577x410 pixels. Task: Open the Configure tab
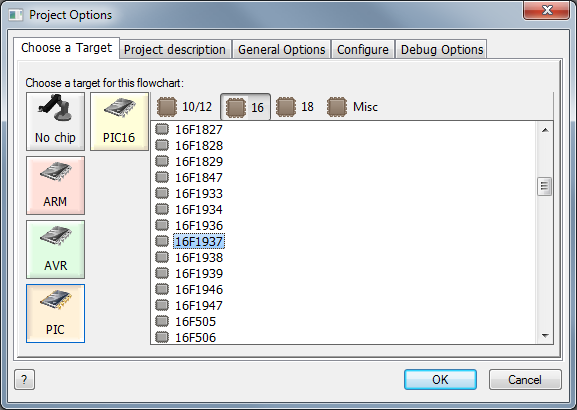[363, 49]
